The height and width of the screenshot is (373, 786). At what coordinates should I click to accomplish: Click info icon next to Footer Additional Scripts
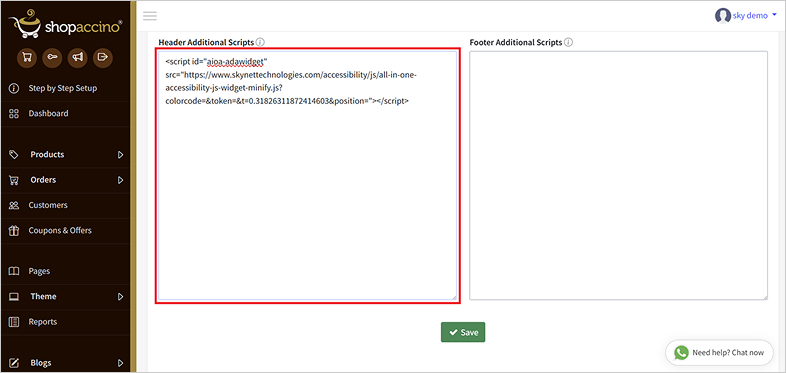[x=568, y=42]
